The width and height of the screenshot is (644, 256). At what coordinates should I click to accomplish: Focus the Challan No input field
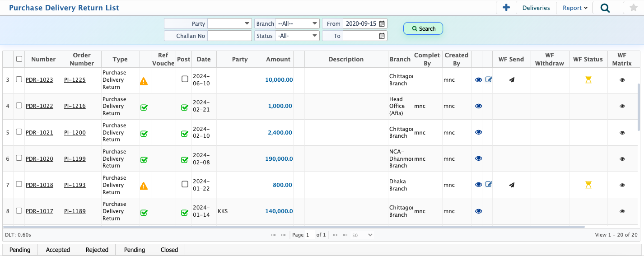tap(229, 36)
